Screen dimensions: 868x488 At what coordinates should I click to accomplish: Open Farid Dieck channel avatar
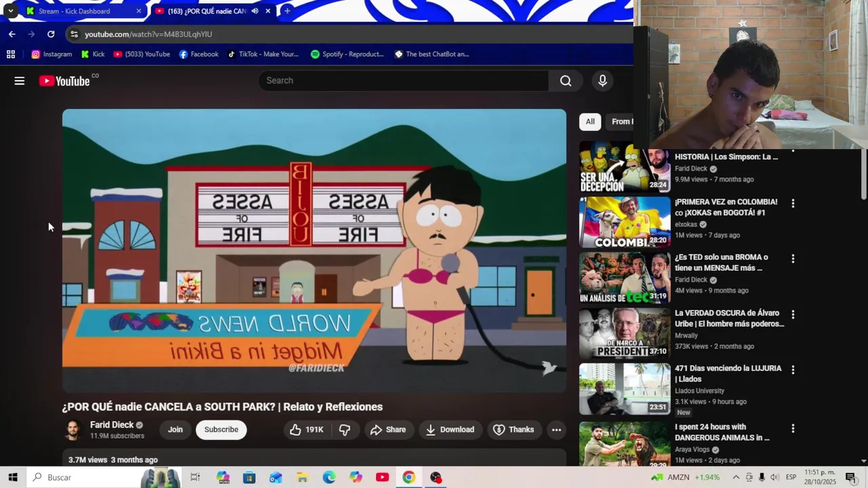tap(73, 430)
